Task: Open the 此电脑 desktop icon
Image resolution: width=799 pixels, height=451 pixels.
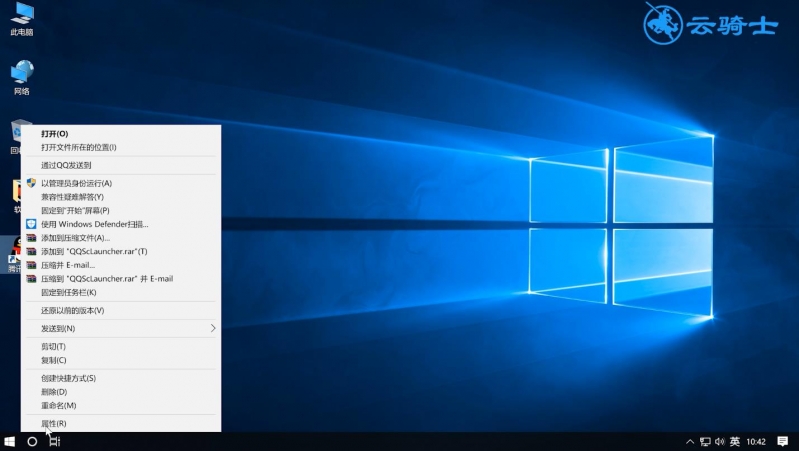Action: coord(22,19)
